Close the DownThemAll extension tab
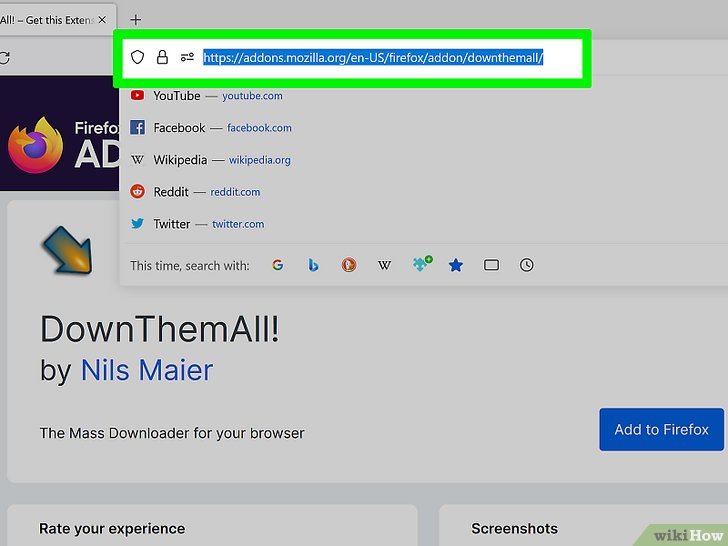The width and height of the screenshot is (728, 546). [102, 20]
